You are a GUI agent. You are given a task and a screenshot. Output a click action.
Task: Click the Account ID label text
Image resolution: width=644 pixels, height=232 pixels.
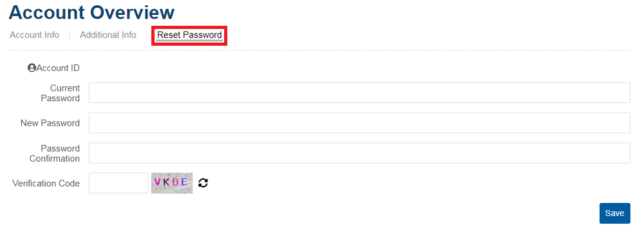pyautogui.click(x=58, y=68)
